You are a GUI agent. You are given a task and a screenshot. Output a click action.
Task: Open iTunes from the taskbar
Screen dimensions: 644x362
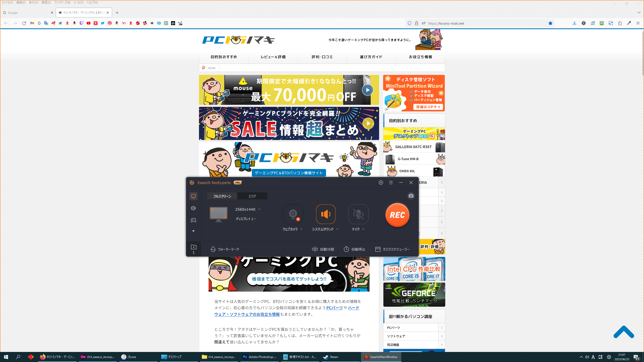pyautogui.click(x=138, y=357)
